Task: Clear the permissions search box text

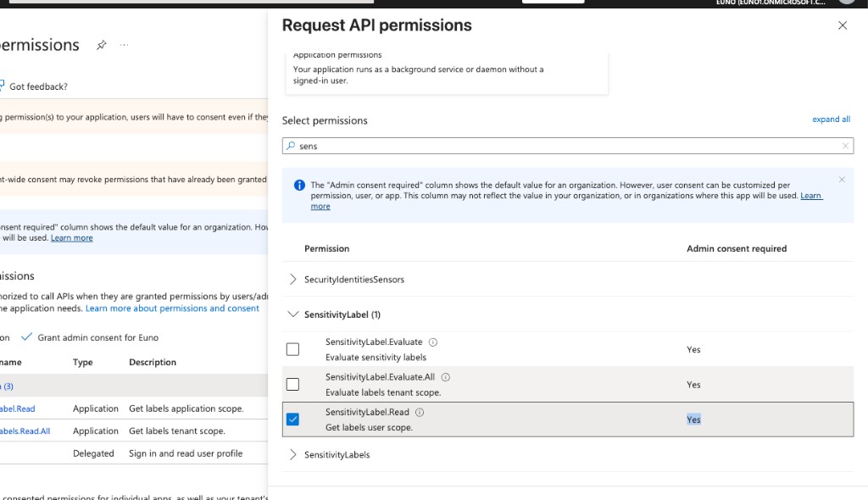Action: tap(845, 146)
